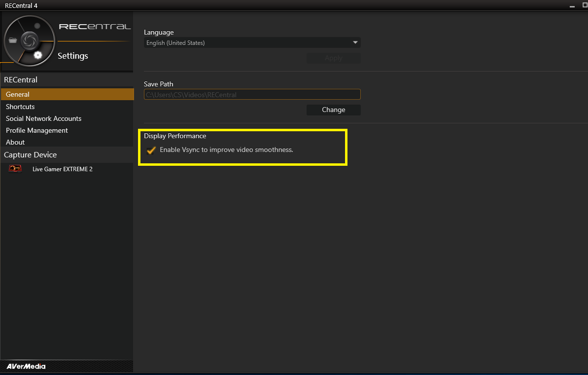Click the Live Gamer EXTREME 2 device icon
The width and height of the screenshot is (588, 375).
(15, 169)
